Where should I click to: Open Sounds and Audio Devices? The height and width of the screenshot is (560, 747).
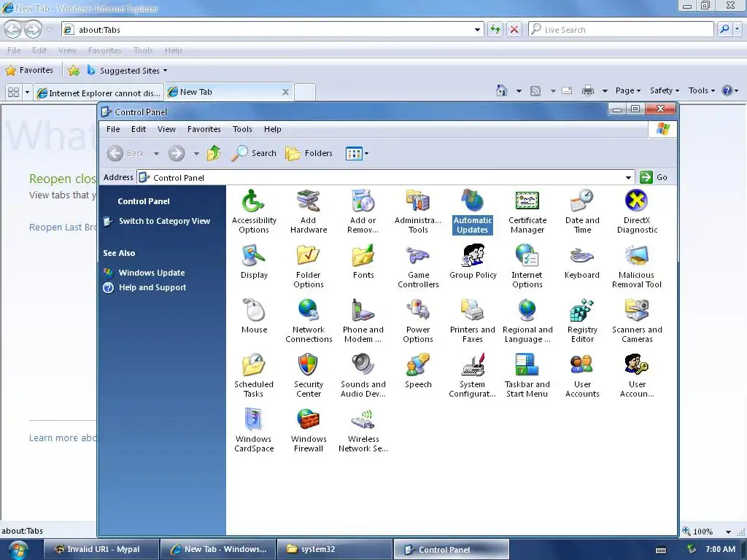[363, 376]
